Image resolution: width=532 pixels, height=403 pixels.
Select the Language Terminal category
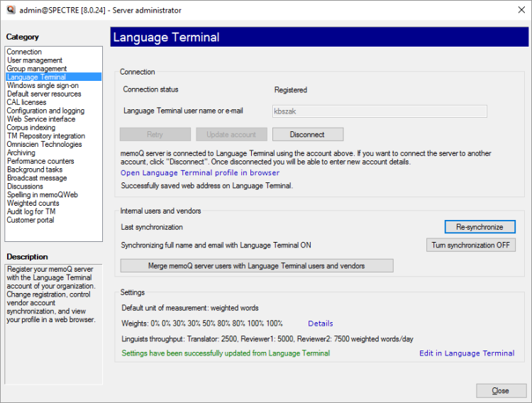coord(54,77)
